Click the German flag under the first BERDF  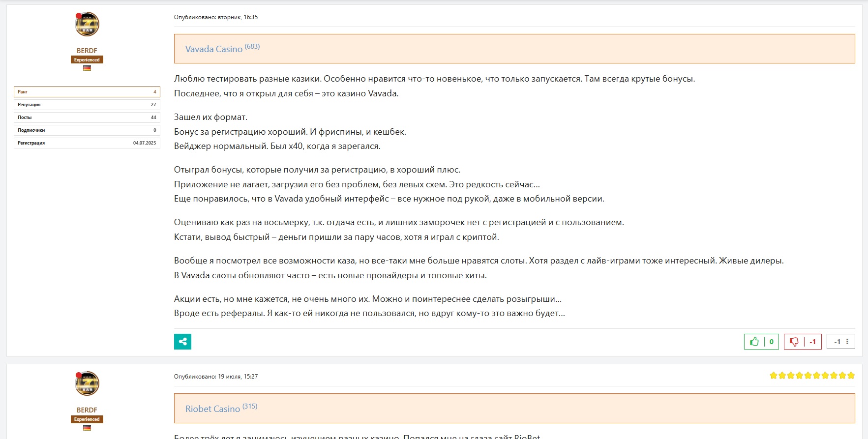(x=87, y=68)
